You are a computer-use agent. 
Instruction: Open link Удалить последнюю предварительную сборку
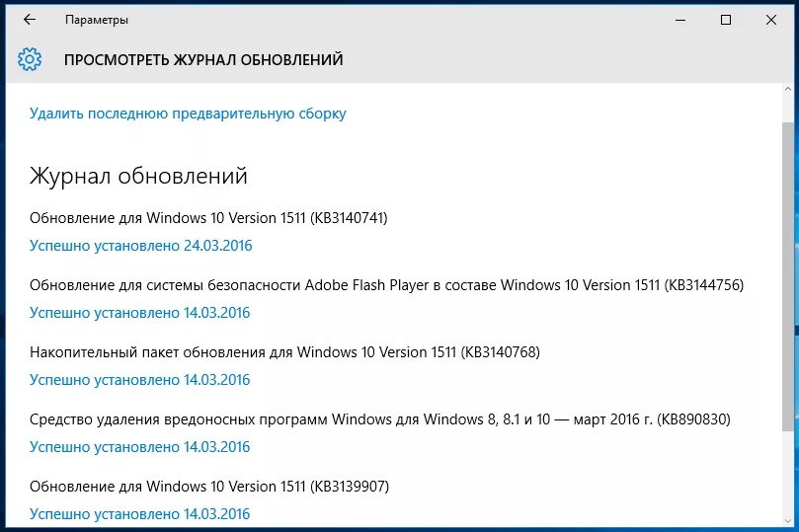[x=188, y=114]
